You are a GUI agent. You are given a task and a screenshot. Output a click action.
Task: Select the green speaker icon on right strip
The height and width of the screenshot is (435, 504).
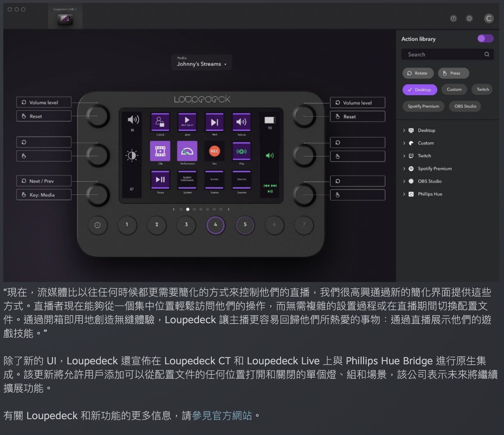(x=270, y=155)
